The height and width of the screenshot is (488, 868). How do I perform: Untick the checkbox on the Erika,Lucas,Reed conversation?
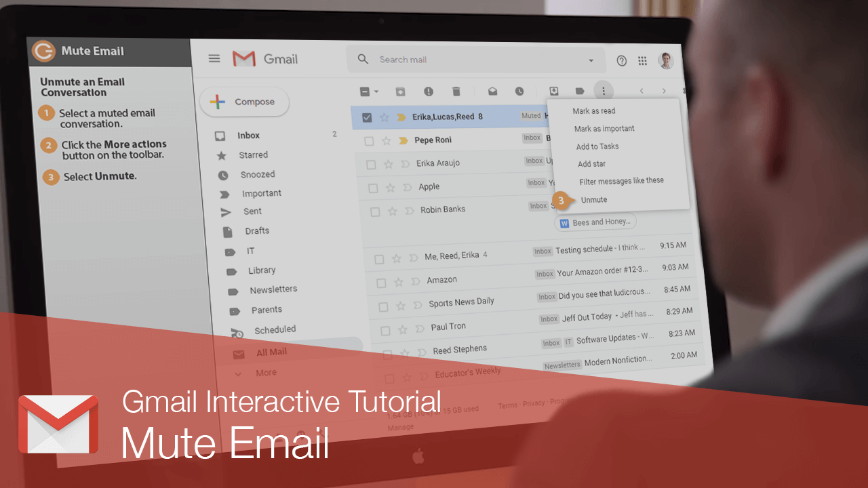click(x=367, y=117)
